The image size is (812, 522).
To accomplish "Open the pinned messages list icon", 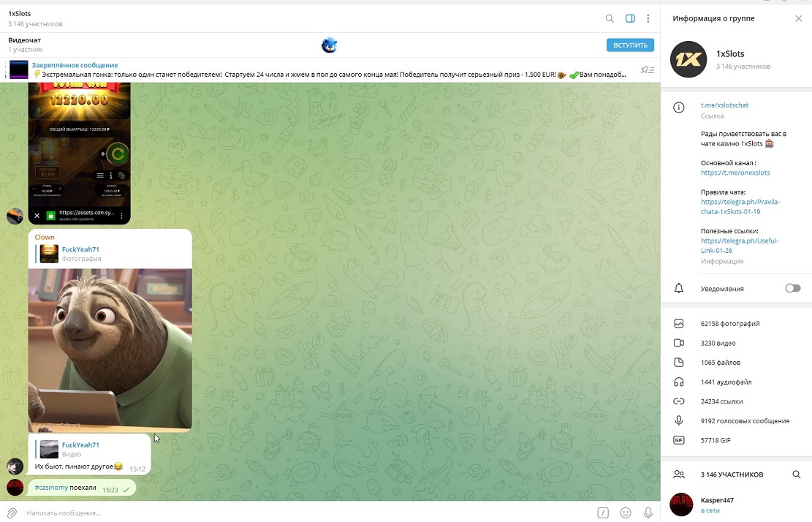I will pos(648,69).
